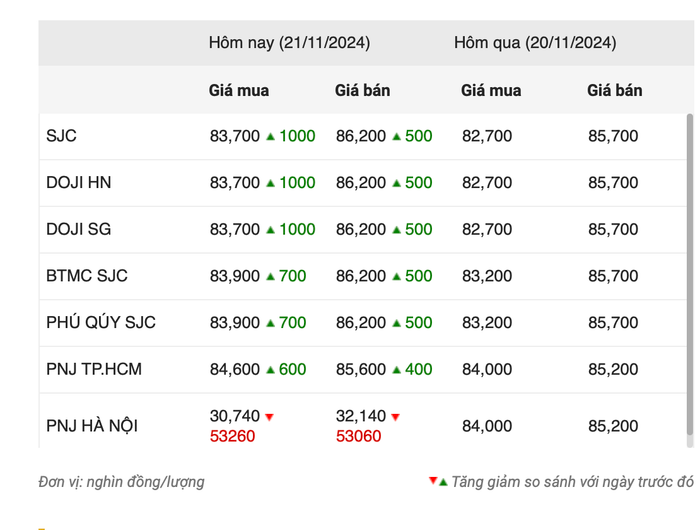Click SJC today's sell price 86,200
Viewport: 700px width, 530px height.
click(361, 136)
